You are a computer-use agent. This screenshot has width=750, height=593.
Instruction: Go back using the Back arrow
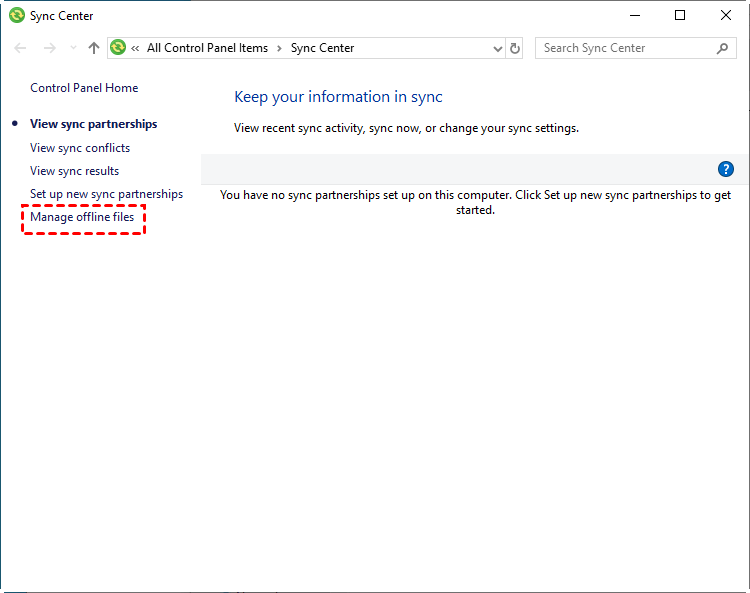(x=21, y=48)
